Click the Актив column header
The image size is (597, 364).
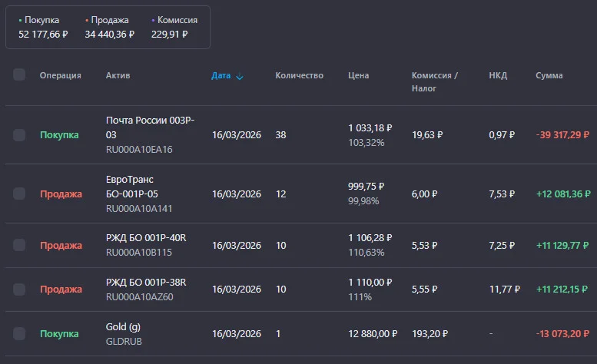(x=118, y=75)
